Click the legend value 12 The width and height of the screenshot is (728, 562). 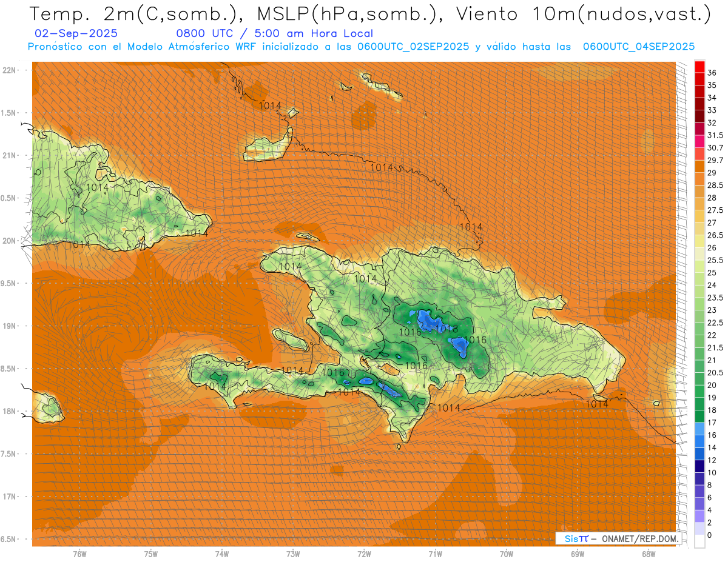[712, 460]
